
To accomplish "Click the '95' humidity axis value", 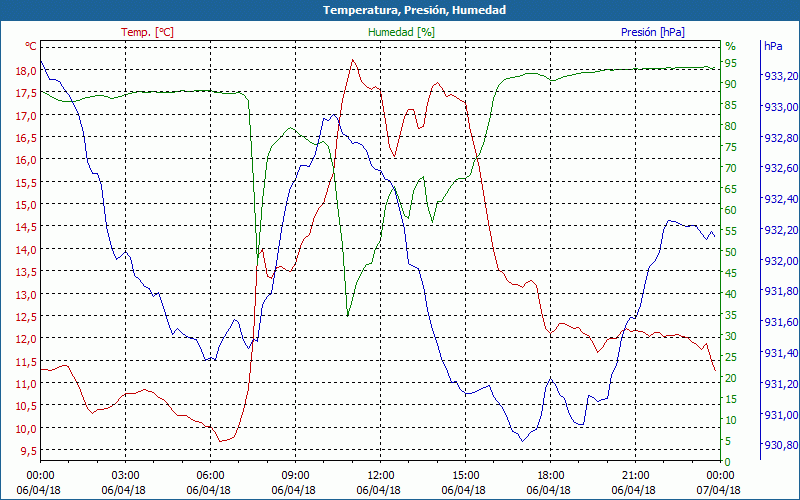I will click(731, 63).
